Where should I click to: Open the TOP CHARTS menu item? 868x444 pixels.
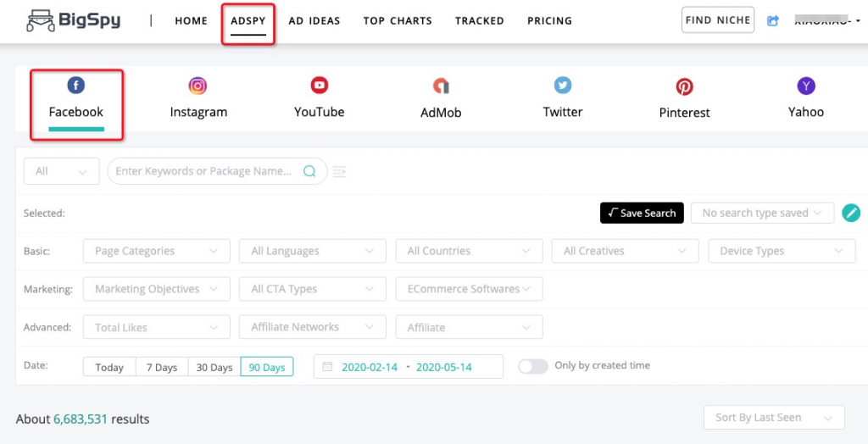pos(398,21)
